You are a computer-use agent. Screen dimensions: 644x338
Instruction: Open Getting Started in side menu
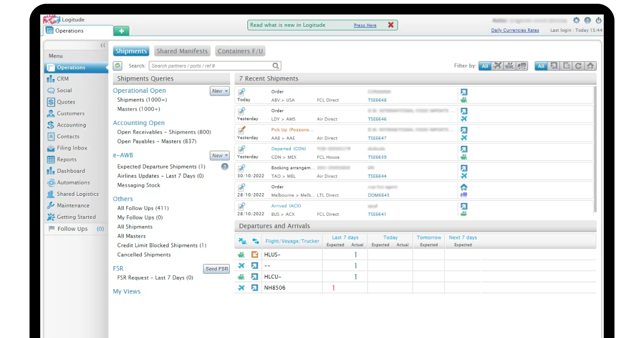pos(76,217)
